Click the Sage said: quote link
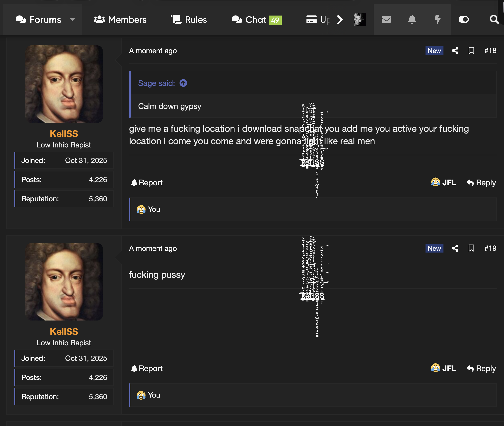Image resolution: width=504 pixels, height=426 pixels. 156,83
